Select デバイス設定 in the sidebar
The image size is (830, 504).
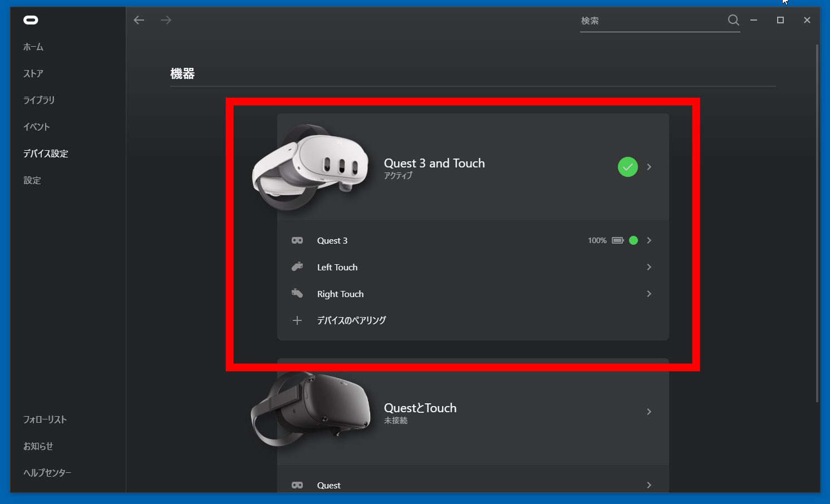pos(46,154)
